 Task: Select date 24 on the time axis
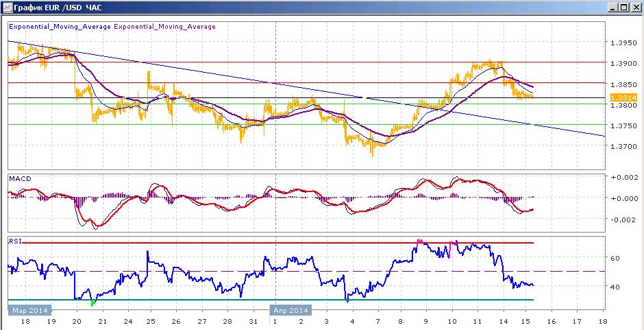coord(128,322)
